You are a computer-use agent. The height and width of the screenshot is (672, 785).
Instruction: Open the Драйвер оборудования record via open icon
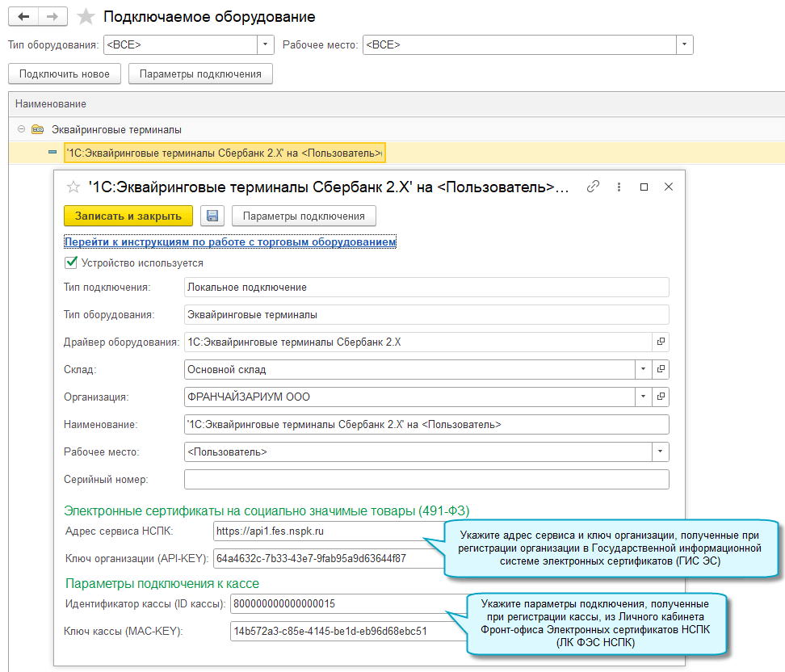click(x=661, y=342)
